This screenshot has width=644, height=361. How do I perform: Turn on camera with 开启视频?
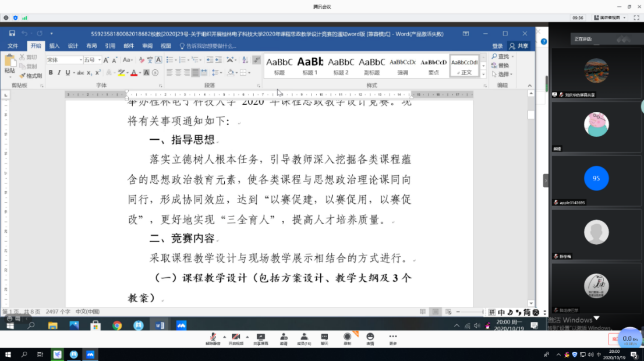click(236, 337)
